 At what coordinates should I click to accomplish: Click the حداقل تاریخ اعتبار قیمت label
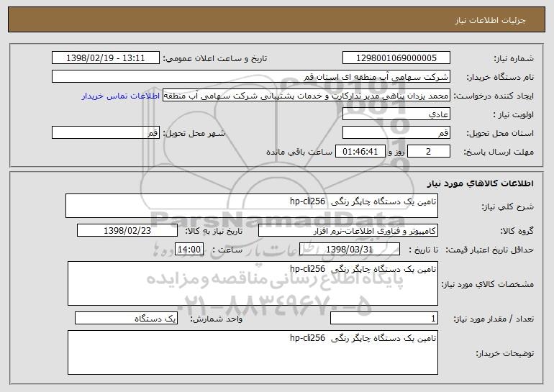click(x=490, y=250)
